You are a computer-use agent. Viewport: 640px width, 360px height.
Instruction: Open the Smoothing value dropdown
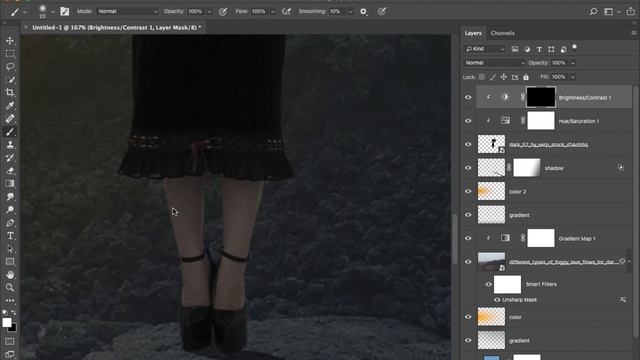coord(350,11)
